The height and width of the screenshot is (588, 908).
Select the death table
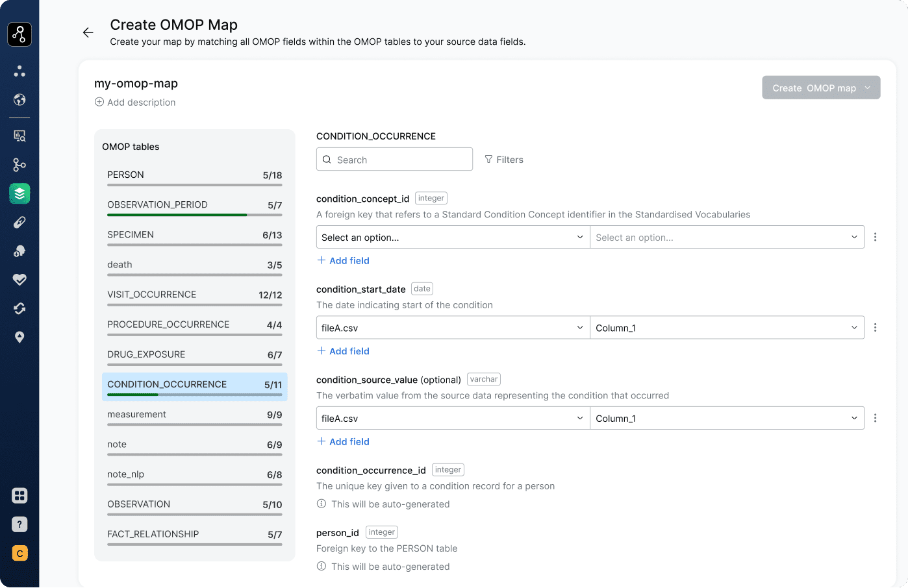[x=195, y=266]
